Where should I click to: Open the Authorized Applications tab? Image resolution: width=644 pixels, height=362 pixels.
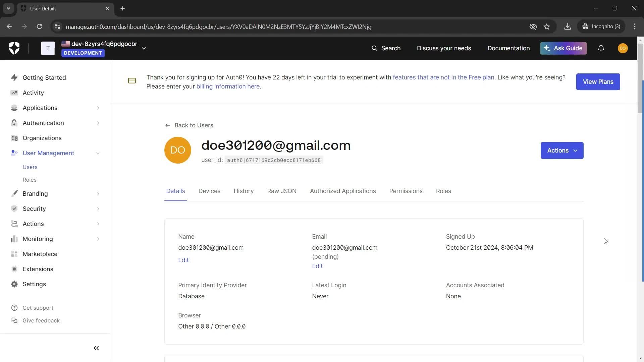[343, 191]
